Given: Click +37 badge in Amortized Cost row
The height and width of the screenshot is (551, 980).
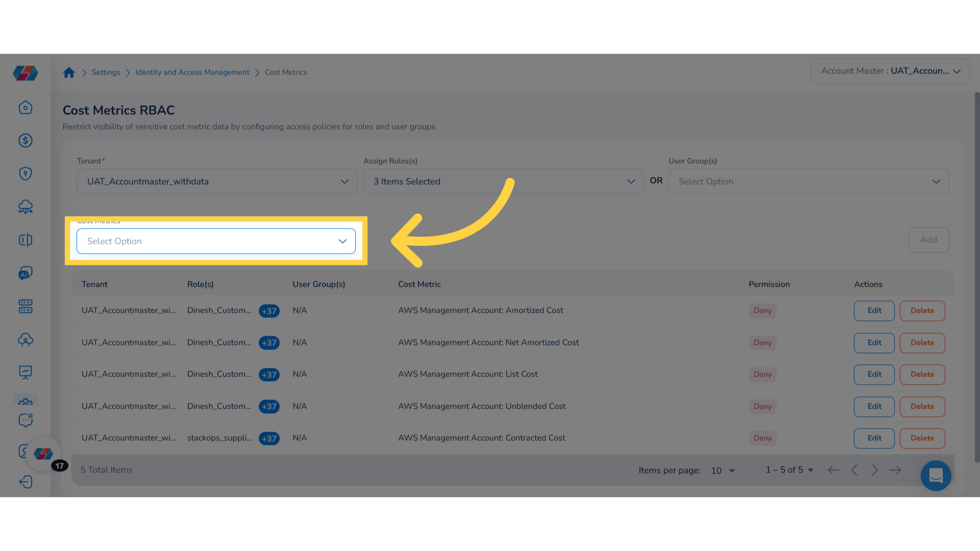Looking at the screenshot, I should click(269, 311).
